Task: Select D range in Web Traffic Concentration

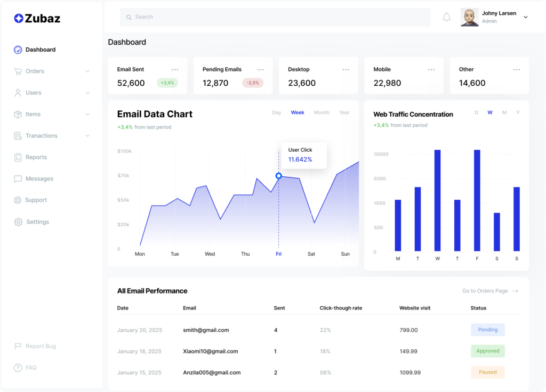Action: [476, 112]
